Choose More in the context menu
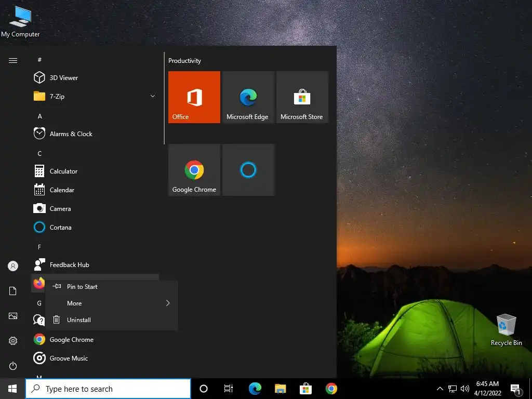Screen dimensions: 532x399 [112, 303]
